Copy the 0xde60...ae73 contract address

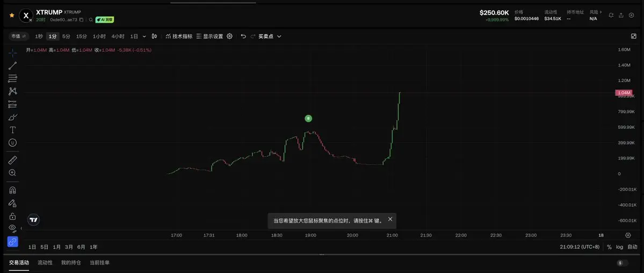coord(81,20)
